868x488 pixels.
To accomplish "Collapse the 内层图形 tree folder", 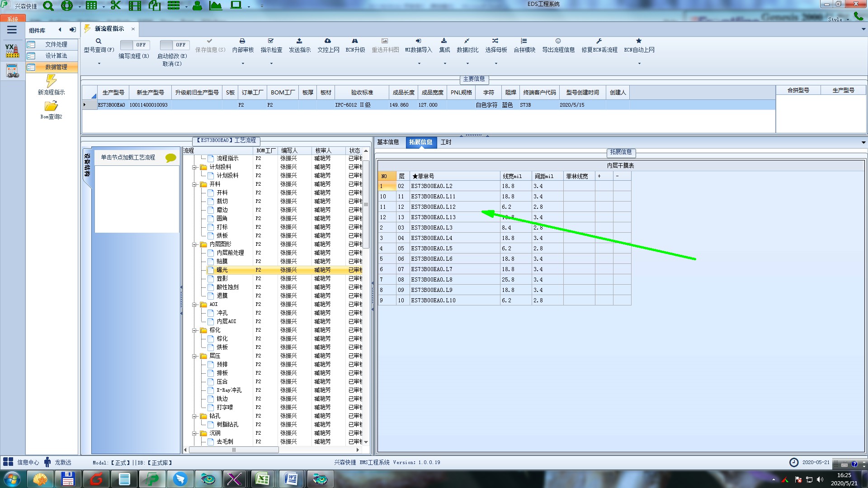I will tap(194, 244).
